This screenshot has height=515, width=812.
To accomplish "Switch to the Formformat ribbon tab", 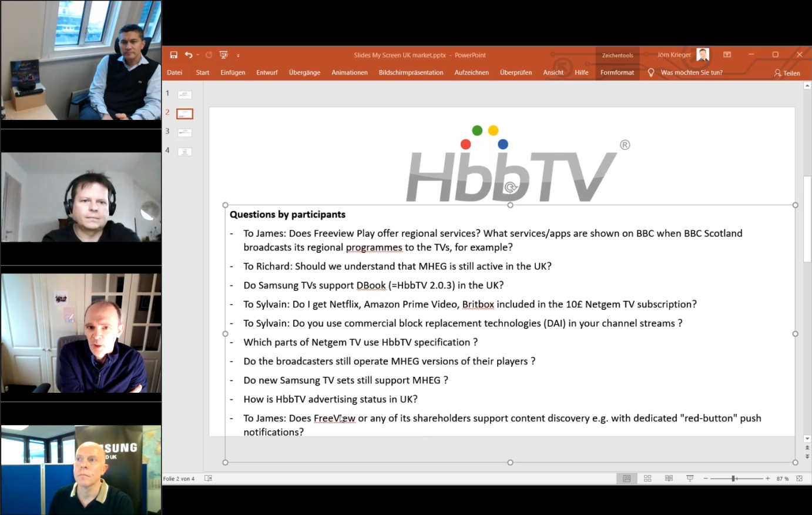I will (617, 72).
